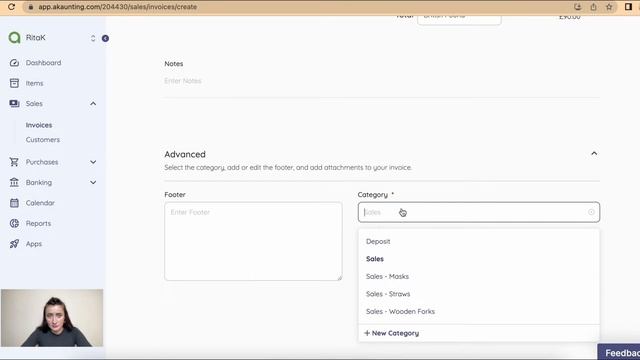The image size is (640, 360).
Task: Collapse the Sales menu chevron
Action: tap(93, 104)
